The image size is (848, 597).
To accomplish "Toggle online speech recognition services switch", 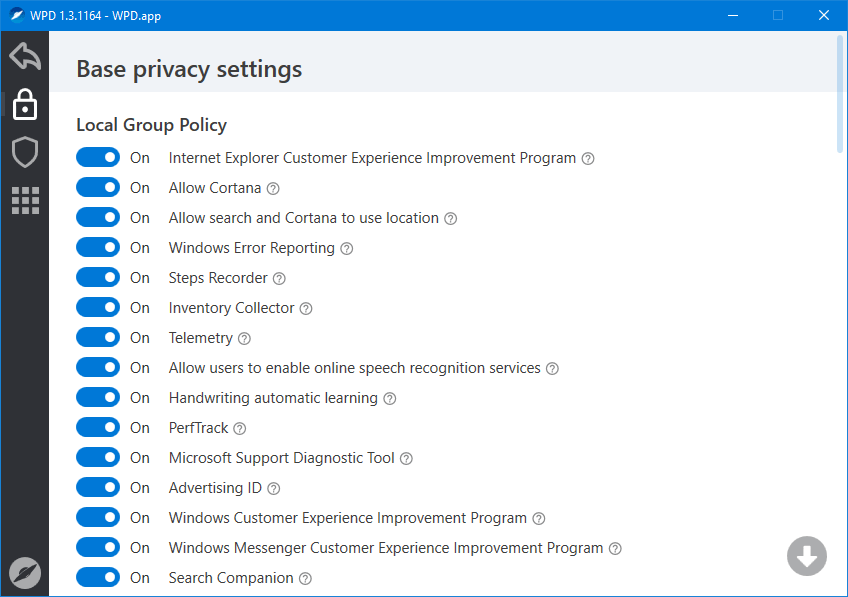I will click(x=98, y=368).
